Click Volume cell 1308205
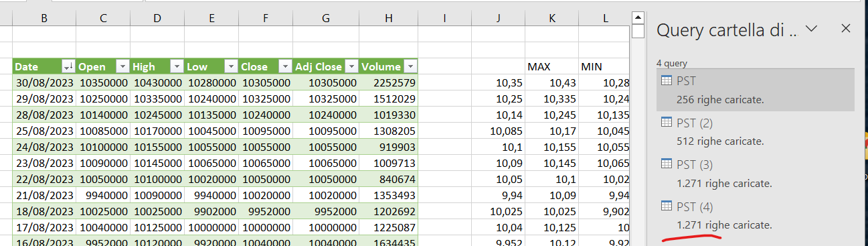The width and height of the screenshot is (868, 246). [389, 131]
